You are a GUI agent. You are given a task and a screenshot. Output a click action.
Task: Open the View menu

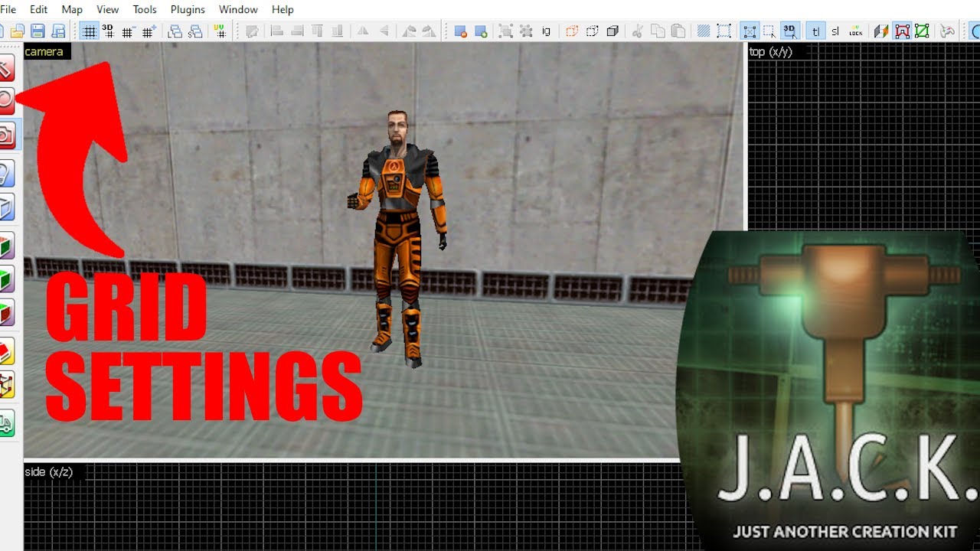[x=108, y=9]
